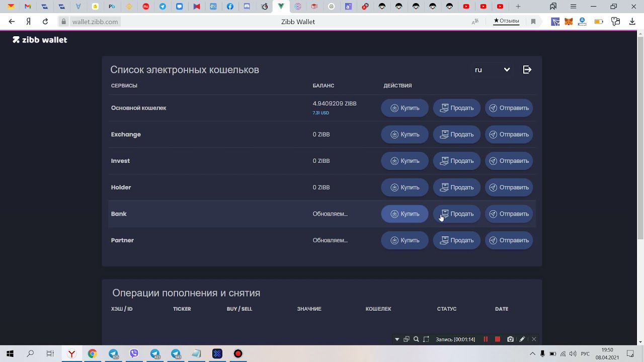Click Продать in the Invest row
The height and width of the screenshot is (362, 644).
pos(457,161)
